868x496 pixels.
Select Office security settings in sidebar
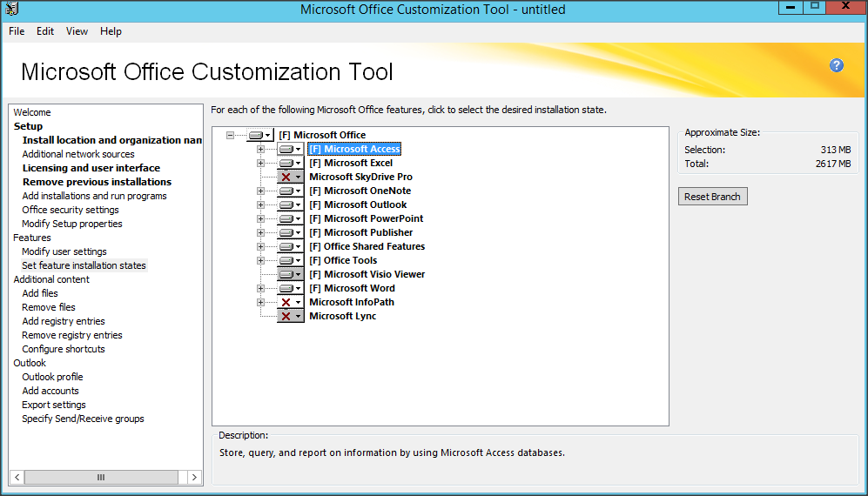pos(71,210)
